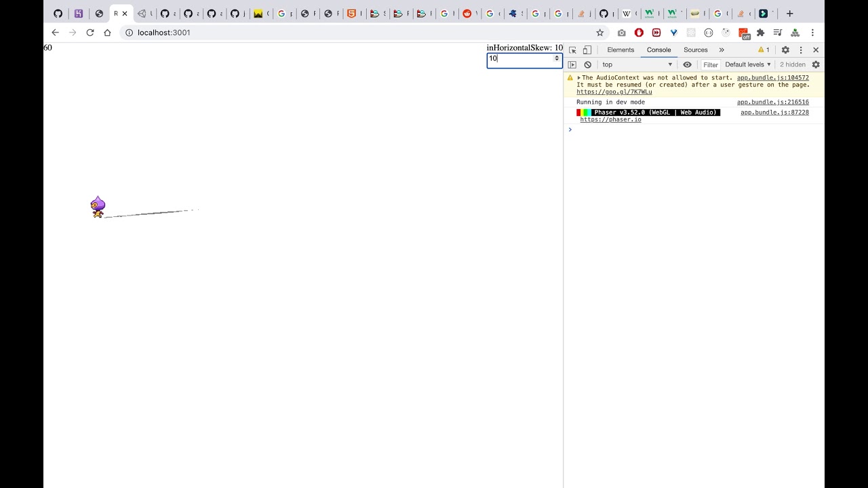Visit the phaser.io link
Viewport: 868px width, 488px height.
(610, 120)
